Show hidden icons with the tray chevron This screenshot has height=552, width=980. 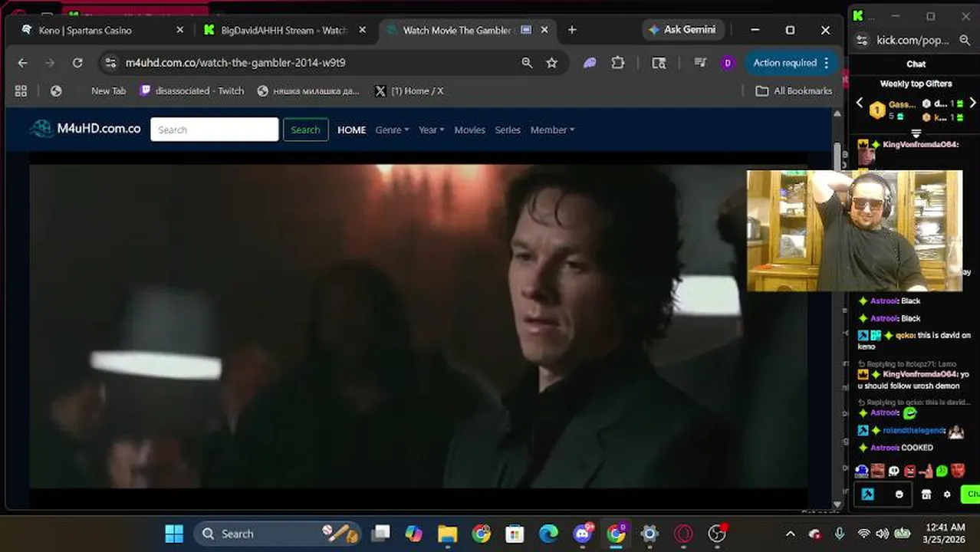[791, 534]
